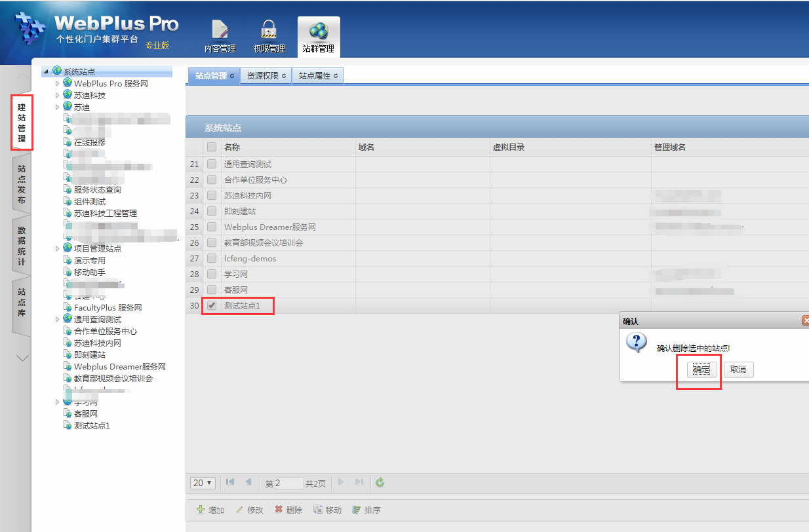Collapse the 系统站点 tree root node
Image resolution: width=809 pixels, height=532 pixels.
[x=46, y=71]
